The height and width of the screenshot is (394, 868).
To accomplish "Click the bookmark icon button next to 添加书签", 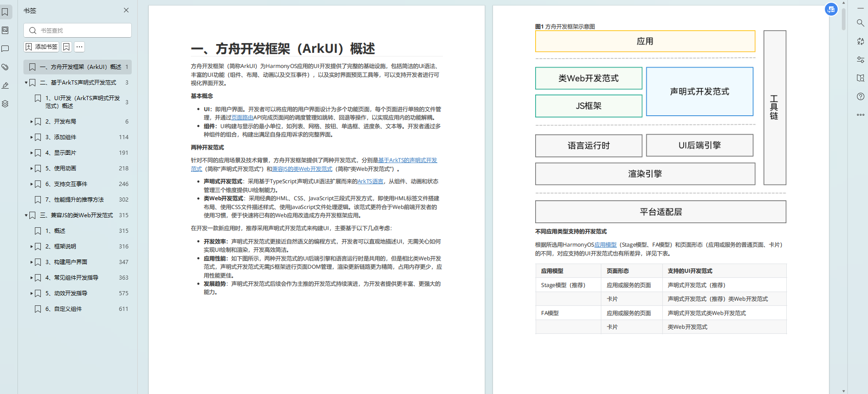I will (67, 47).
